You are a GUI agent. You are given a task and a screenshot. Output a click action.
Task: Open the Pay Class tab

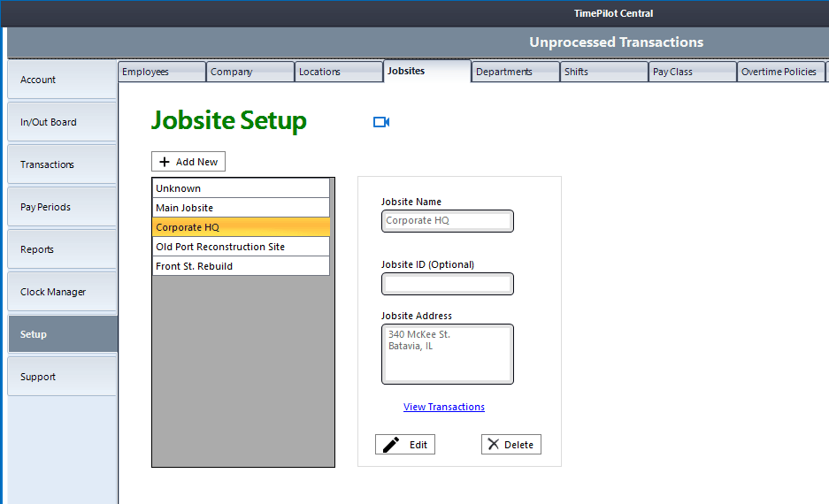[693, 72]
